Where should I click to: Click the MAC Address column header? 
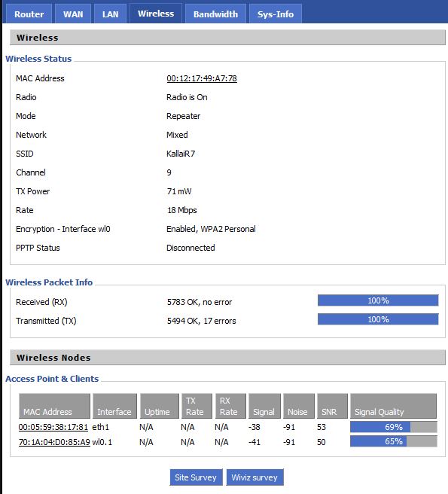[54, 406]
